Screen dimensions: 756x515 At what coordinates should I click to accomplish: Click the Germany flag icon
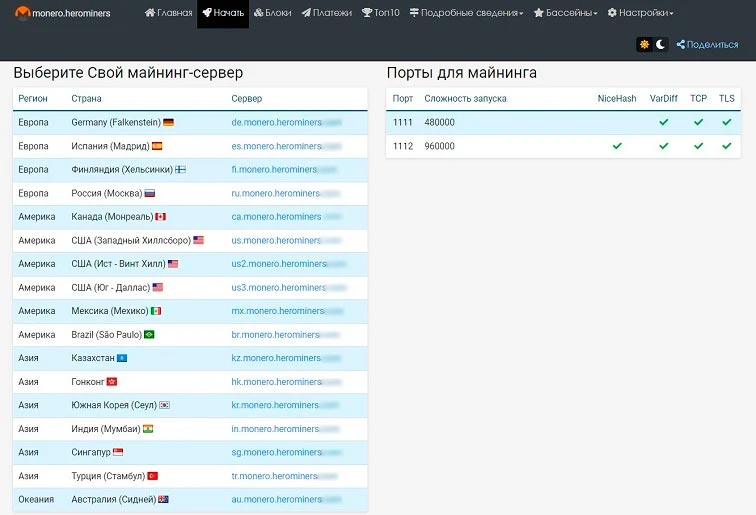tap(168, 122)
